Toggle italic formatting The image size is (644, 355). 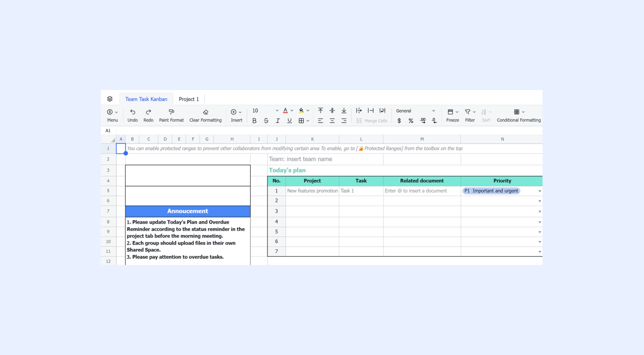tap(278, 121)
